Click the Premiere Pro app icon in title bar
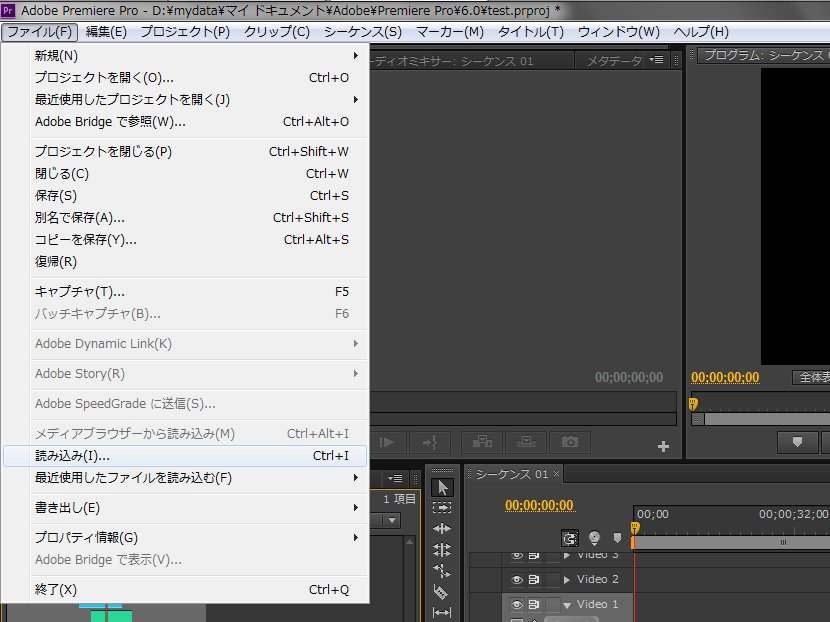Screen dimensions: 830x622 (x=8, y=10)
